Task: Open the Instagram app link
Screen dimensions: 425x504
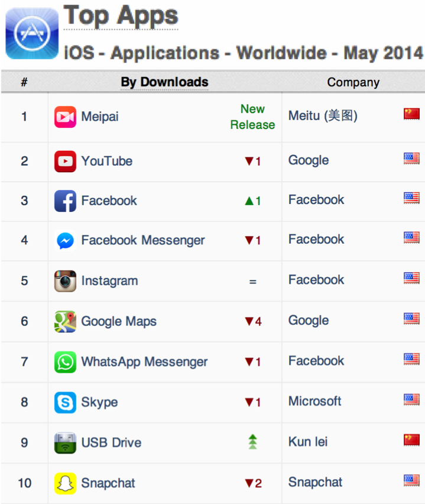Action: [109, 281]
